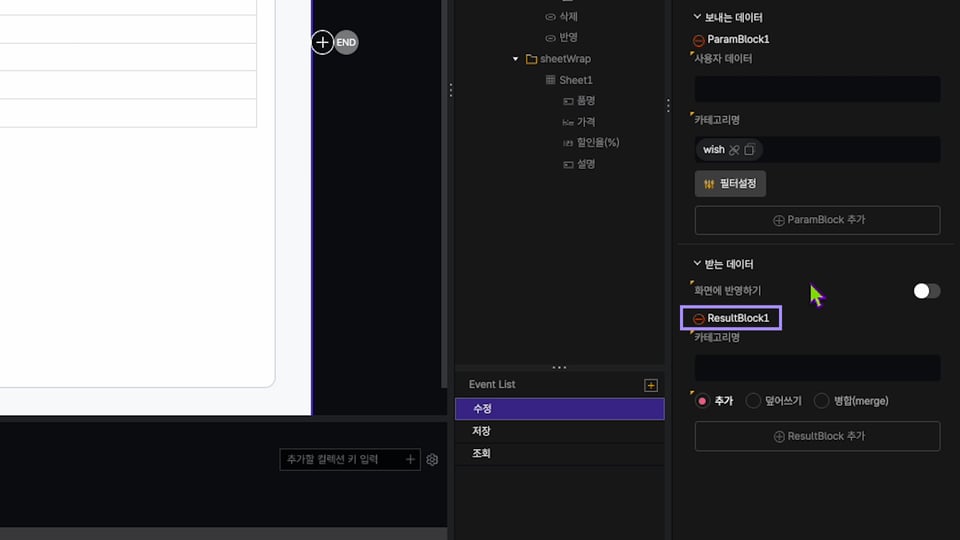
Task: Select the 조회 event
Action: click(x=560, y=454)
